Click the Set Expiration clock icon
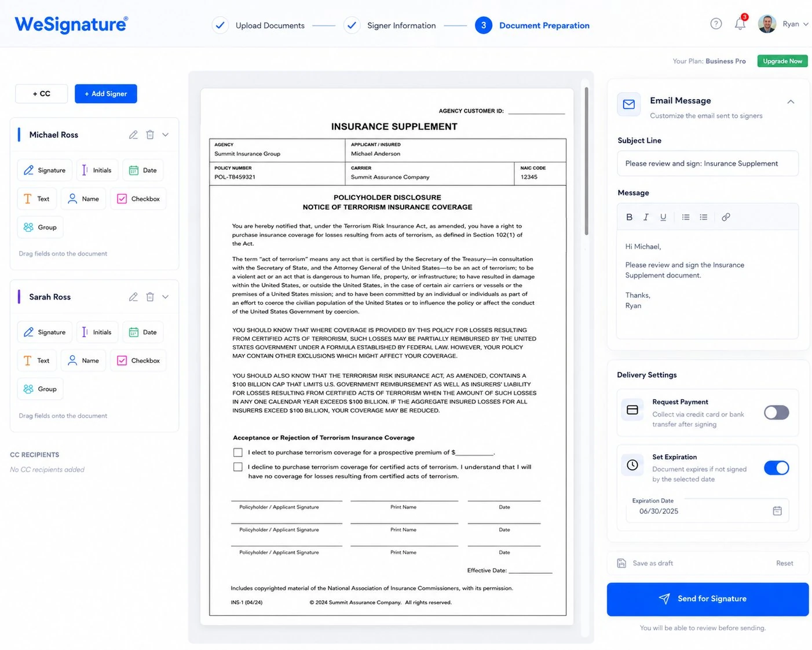Image resolution: width=812 pixels, height=650 pixels. coord(632,465)
